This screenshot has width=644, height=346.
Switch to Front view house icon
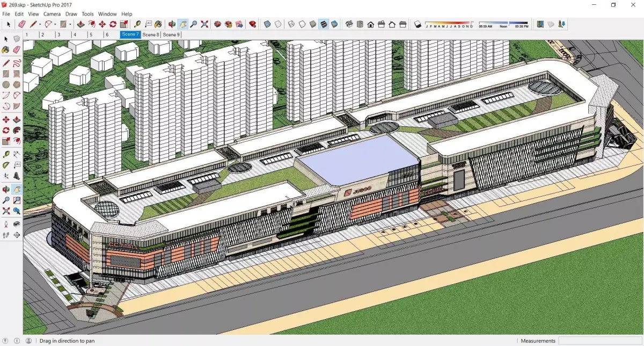(x=370, y=24)
